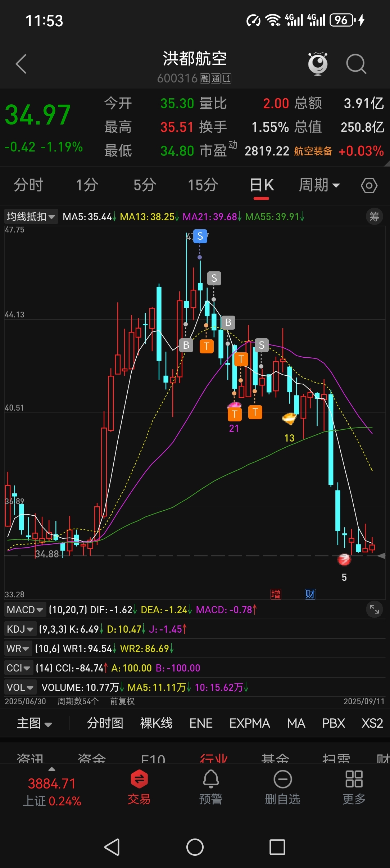Tap the red ball marker labeled 5
Image resolution: width=390 pixels, height=868 pixels.
[344, 560]
